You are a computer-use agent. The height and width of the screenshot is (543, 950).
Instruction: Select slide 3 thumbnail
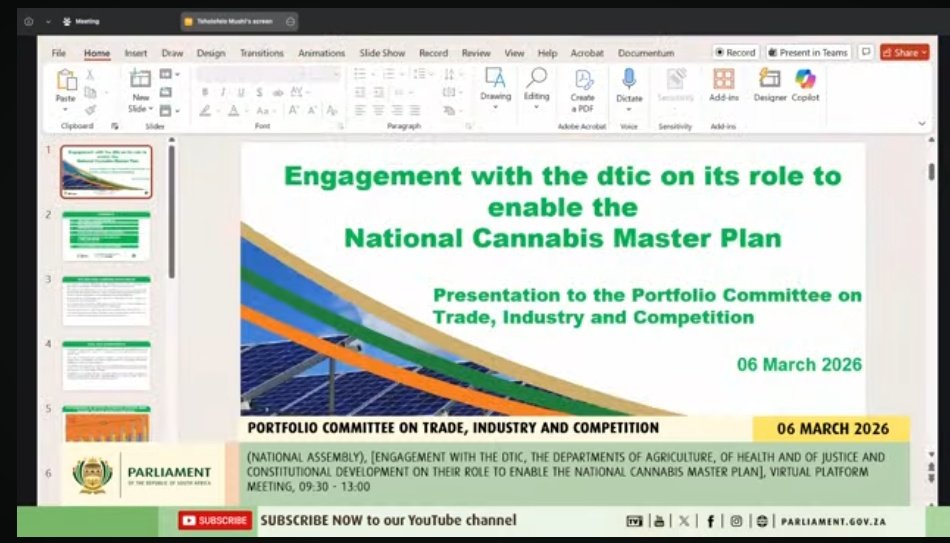click(x=106, y=301)
